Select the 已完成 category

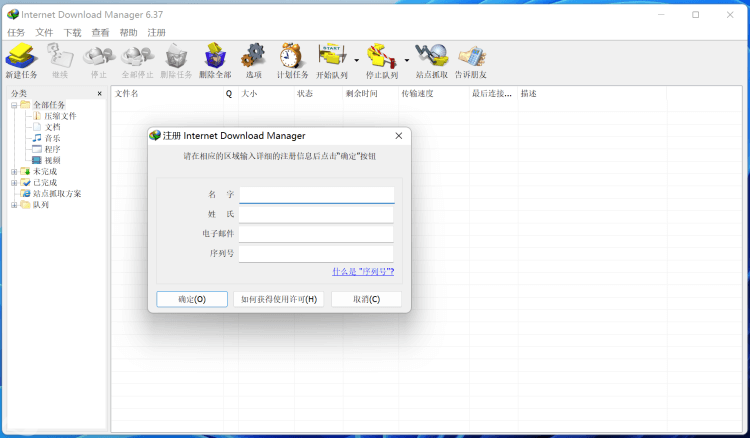click(x=45, y=182)
